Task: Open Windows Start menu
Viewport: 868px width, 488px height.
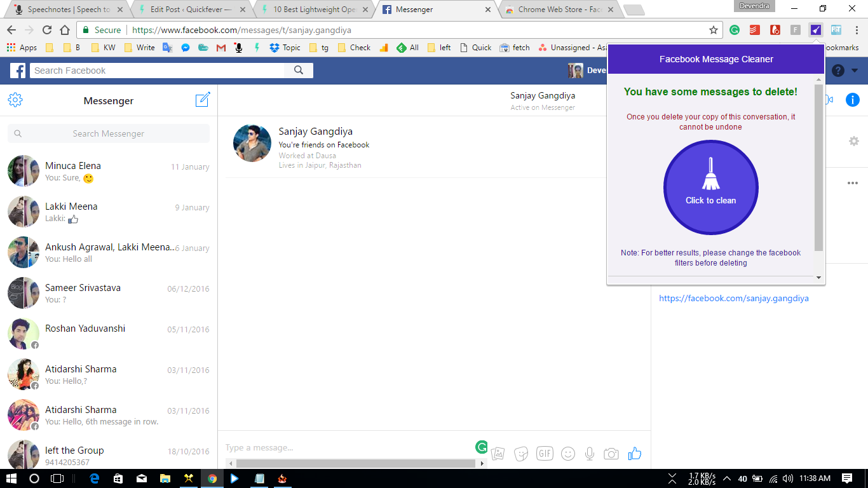Action: [x=11, y=478]
